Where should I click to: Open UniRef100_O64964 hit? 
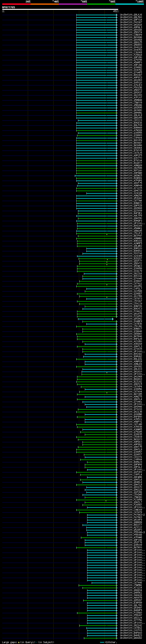(131, 148)
